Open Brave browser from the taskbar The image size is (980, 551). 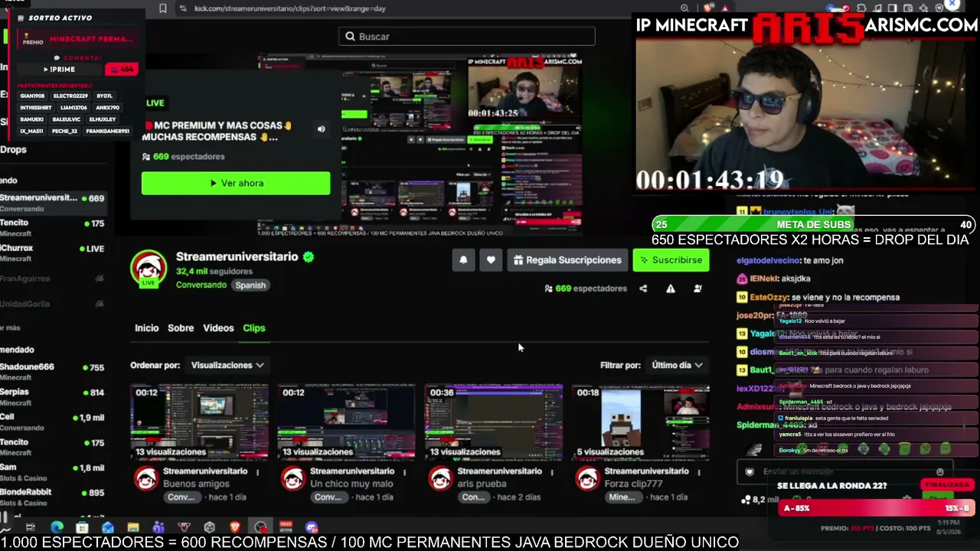coord(235,527)
